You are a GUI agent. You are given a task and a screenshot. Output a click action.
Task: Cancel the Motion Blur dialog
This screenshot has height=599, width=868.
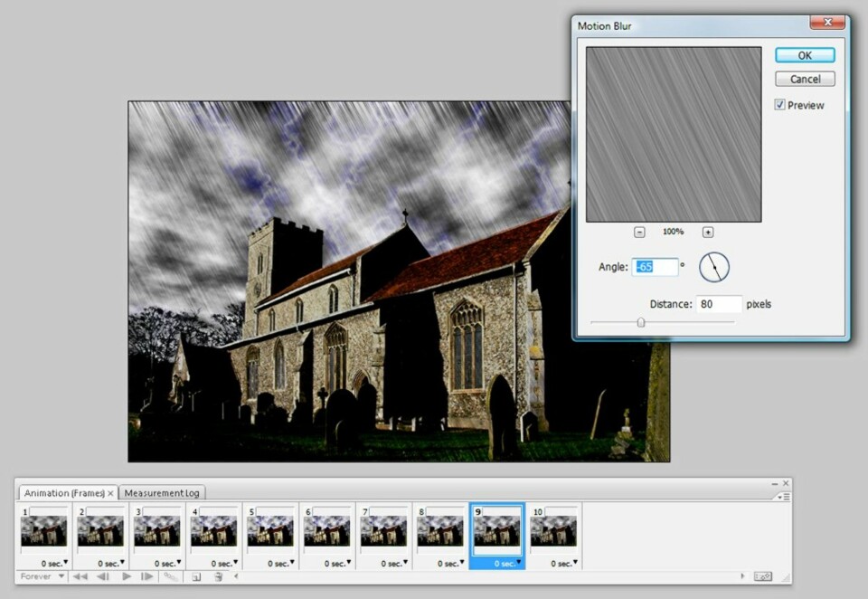(804, 79)
